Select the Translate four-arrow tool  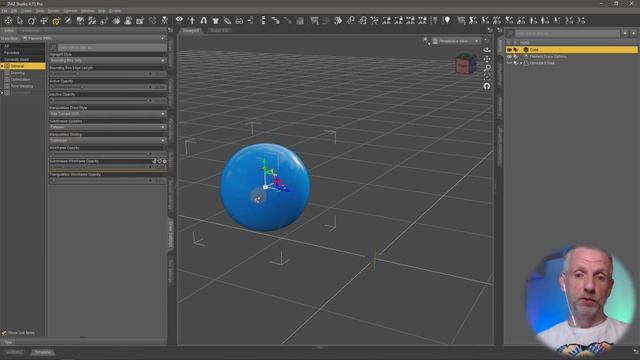pyautogui.click(x=44, y=20)
